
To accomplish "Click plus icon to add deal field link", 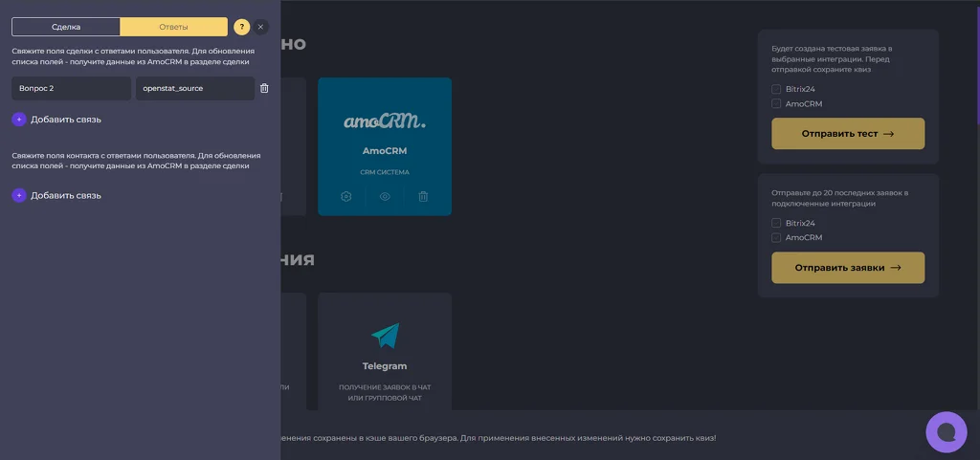I will coord(19,120).
